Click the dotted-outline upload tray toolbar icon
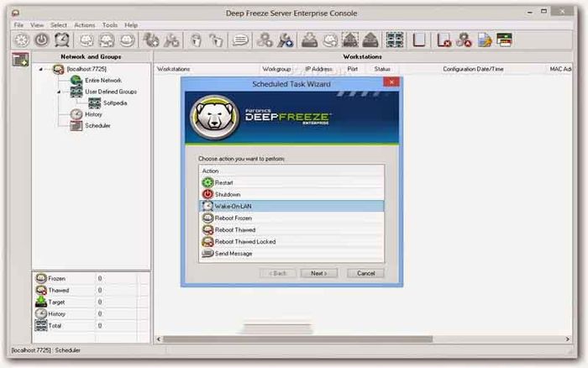 coord(350,40)
